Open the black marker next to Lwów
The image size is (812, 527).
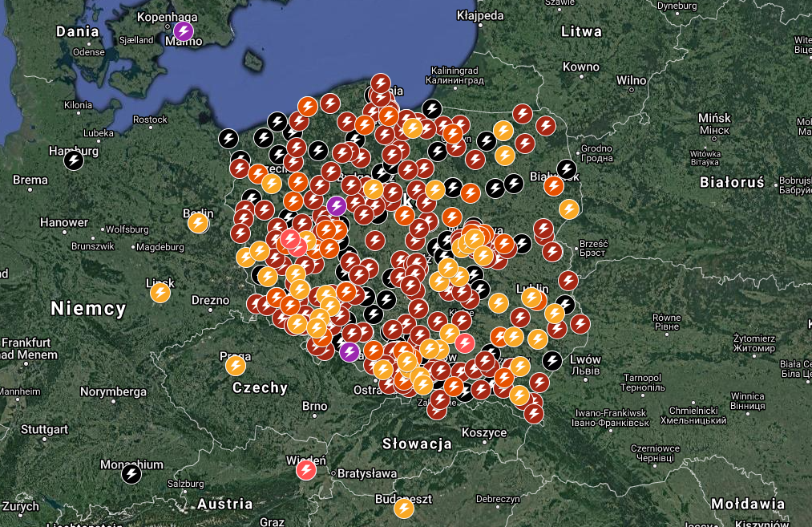point(552,360)
